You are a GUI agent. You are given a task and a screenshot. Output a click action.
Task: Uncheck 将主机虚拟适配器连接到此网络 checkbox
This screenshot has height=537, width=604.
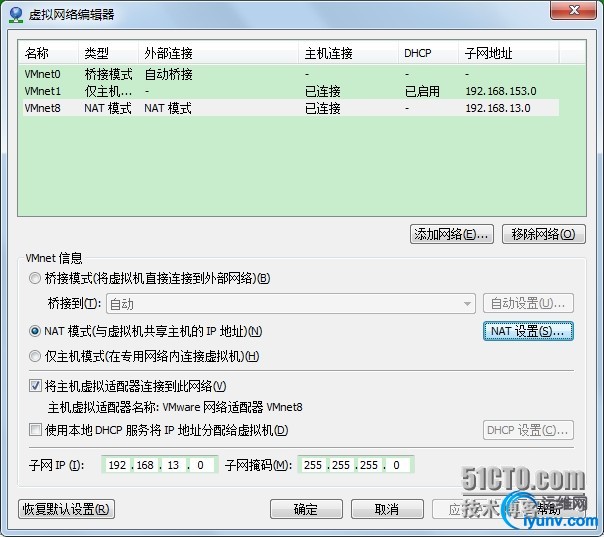coord(35,386)
